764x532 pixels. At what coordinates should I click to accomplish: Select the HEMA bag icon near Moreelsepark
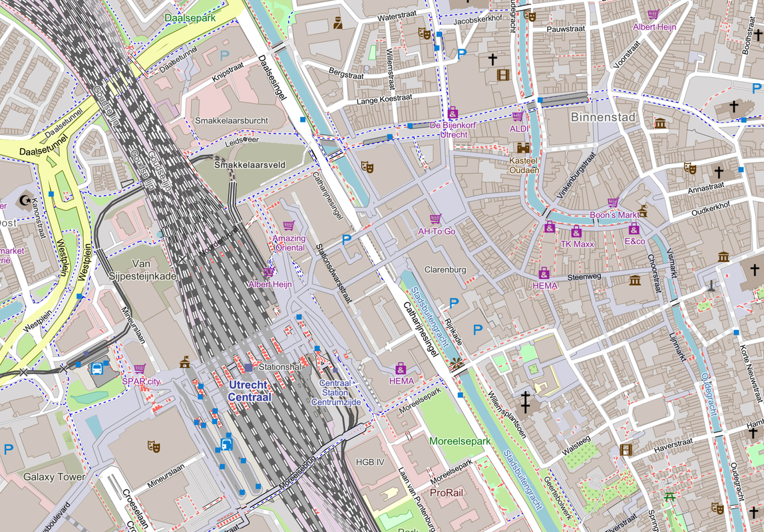(401, 368)
